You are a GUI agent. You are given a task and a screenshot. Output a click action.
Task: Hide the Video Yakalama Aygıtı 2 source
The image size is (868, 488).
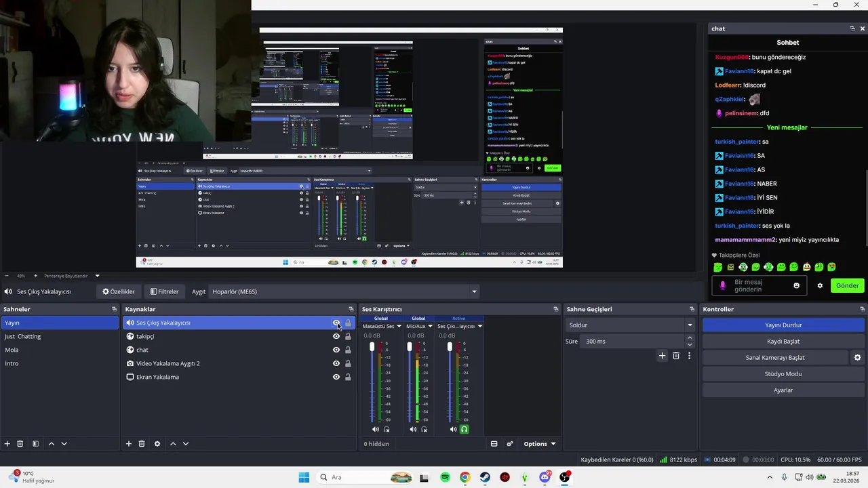(336, 363)
